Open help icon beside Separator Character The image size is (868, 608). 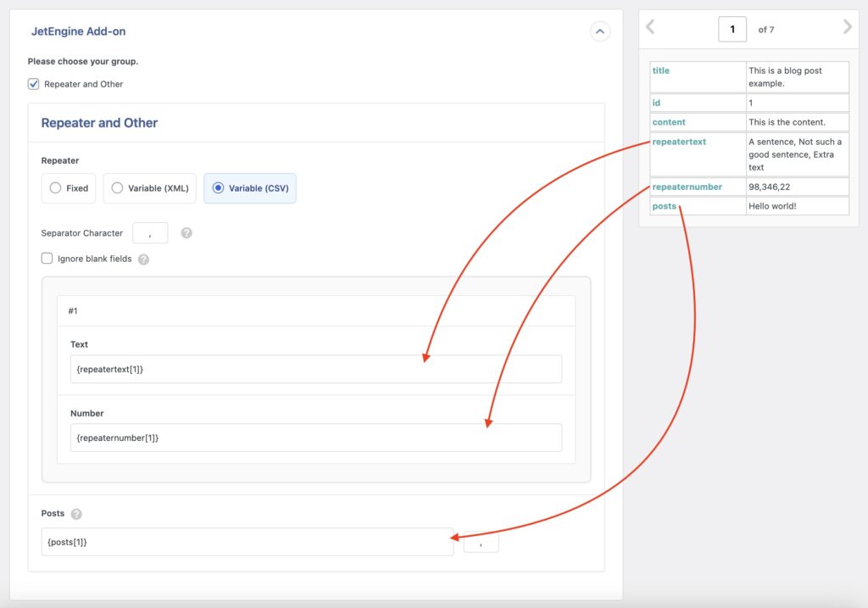pyautogui.click(x=186, y=233)
